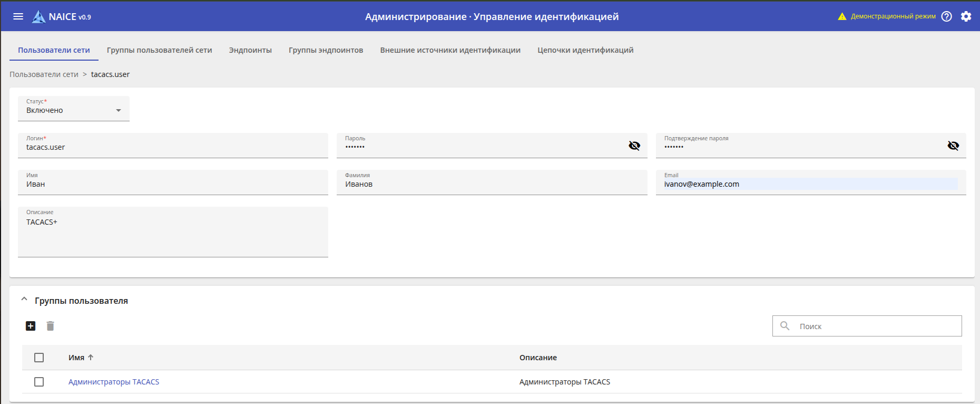Image resolution: width=980 pixels, height=404 pixels.
Task: Add a user group with plus icon
Action: coord(31,326)
